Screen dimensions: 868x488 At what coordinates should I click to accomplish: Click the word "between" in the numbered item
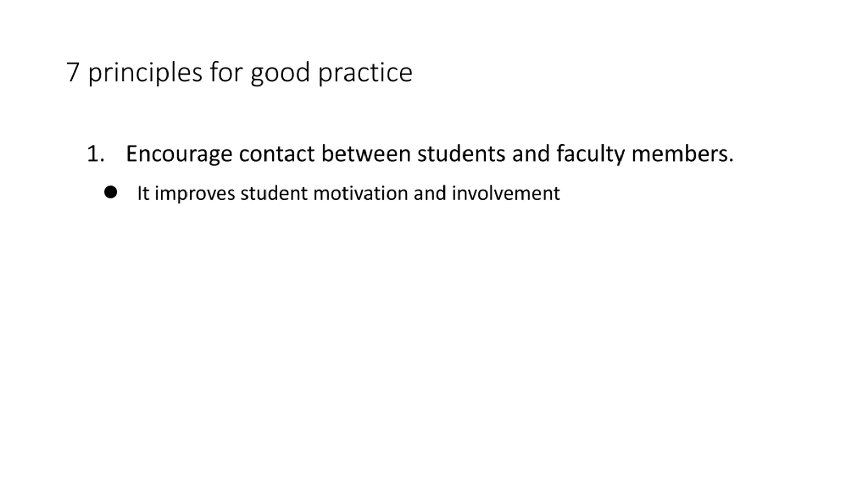click(366, 154)
